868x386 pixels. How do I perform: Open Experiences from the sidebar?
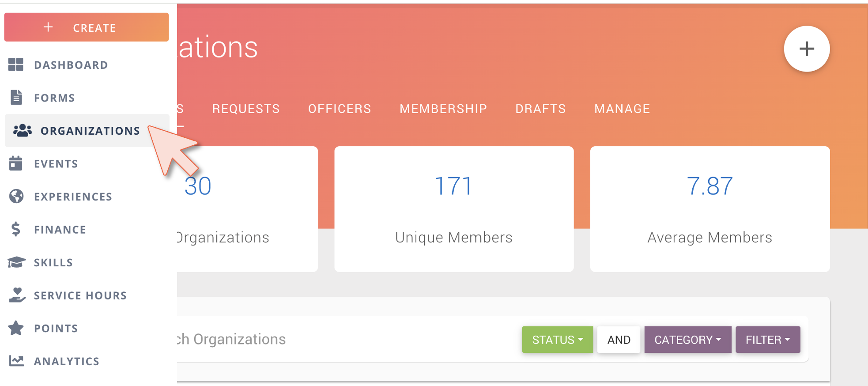87,197
